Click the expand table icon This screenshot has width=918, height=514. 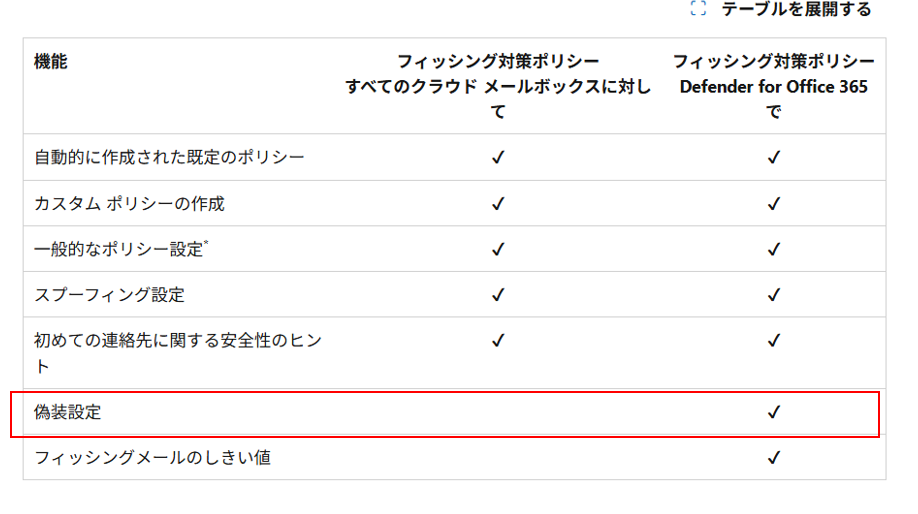[698, 9]
